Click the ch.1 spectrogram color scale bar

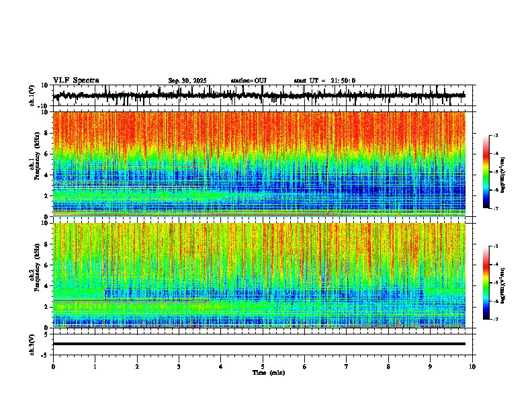[486, 172]
